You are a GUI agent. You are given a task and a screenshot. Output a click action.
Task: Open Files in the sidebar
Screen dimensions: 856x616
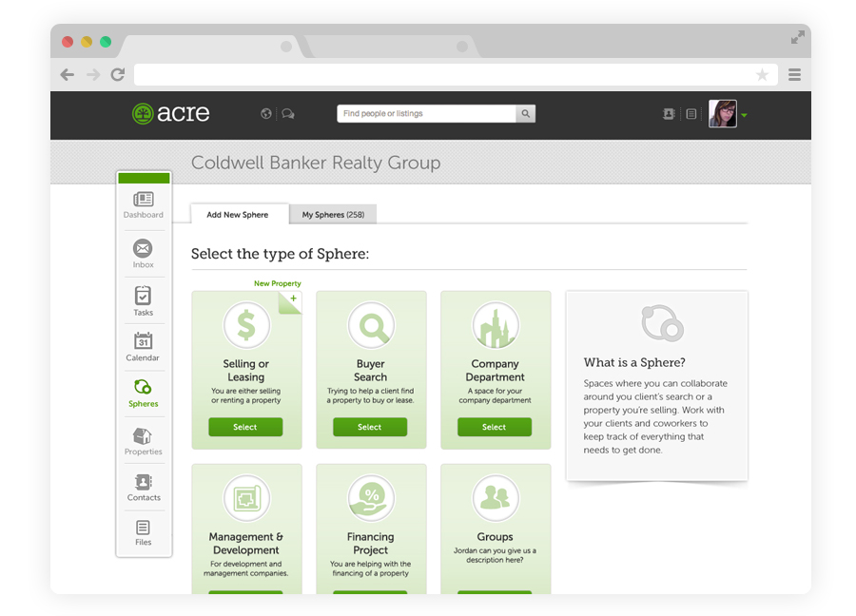[143, 532]
